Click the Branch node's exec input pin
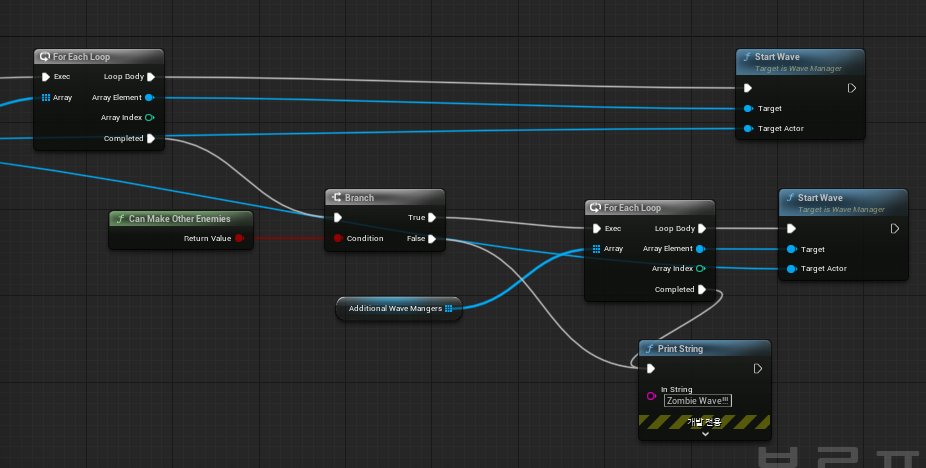Viewport: 926px width, 468px height. pyautogui.click(x=338, y=217)
